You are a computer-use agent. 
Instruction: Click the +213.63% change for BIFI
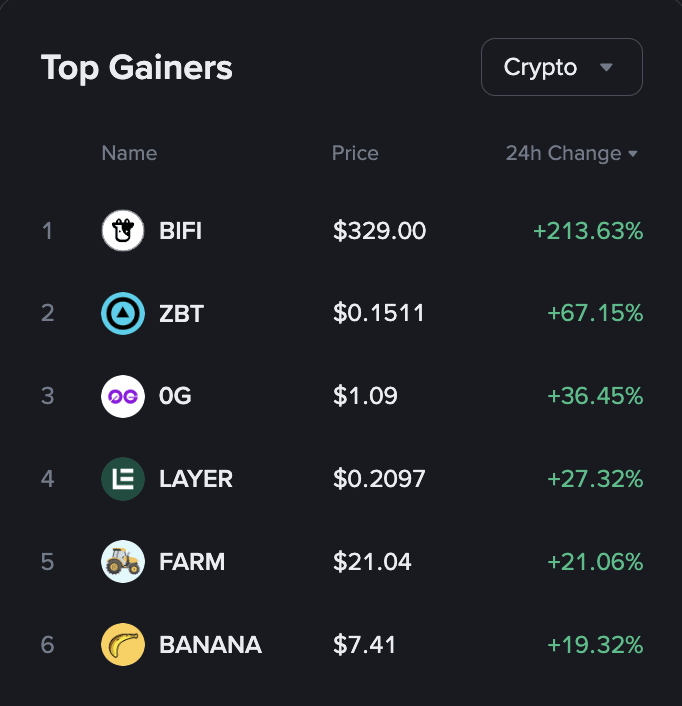tap(588, 231)
